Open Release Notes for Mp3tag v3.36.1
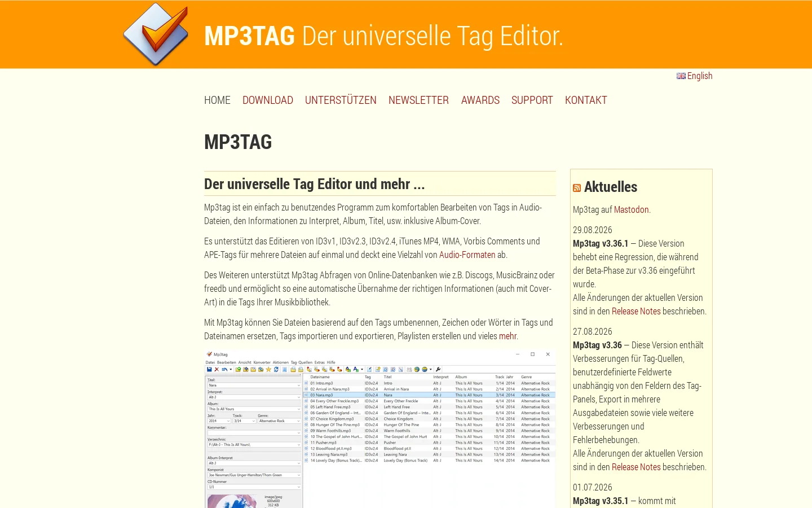Viewport: 812px width, 508px height. point(636,312)
